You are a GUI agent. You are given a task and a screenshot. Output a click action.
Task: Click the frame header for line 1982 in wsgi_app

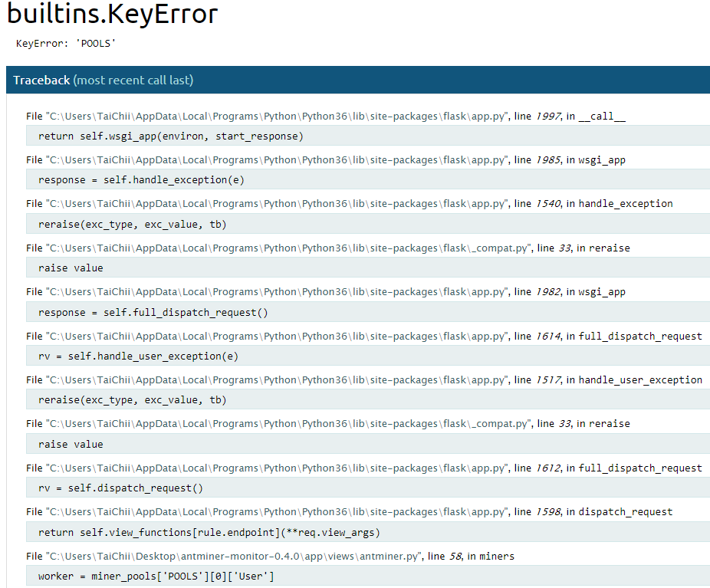coord(326,292)
